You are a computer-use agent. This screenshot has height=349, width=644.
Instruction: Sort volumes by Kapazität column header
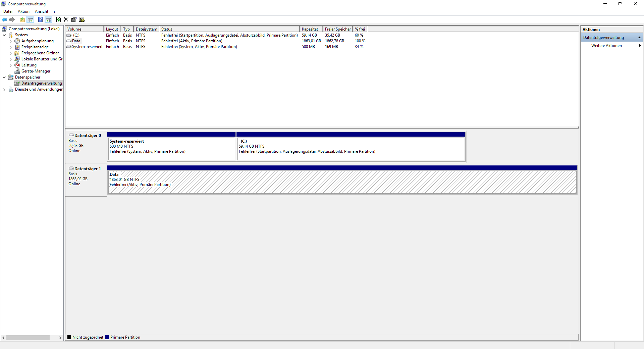(310, 29)
